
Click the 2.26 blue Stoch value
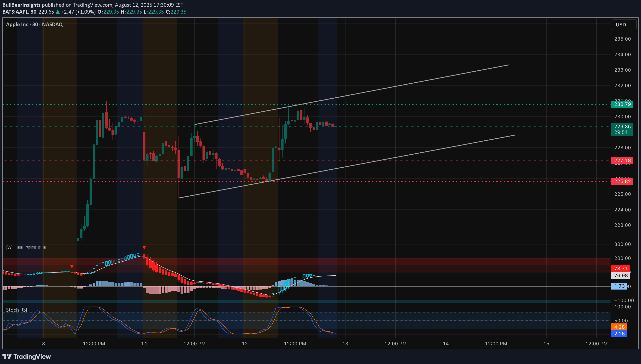coord(619,334)
